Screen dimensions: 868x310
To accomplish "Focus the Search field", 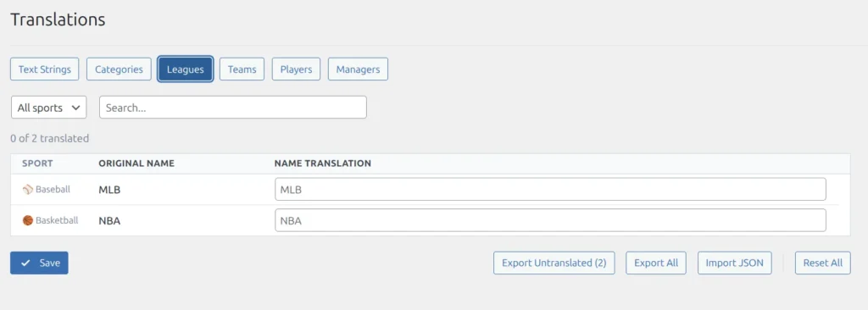I will (x=233, y=108).
